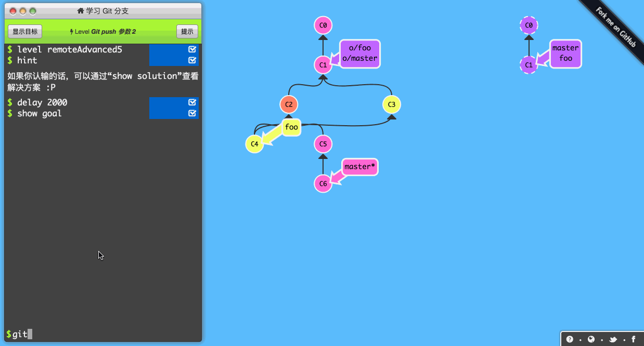The height and width of the screenshot is (346, 644).
Task: Select the master* branch label
Action: click(359, 166)
